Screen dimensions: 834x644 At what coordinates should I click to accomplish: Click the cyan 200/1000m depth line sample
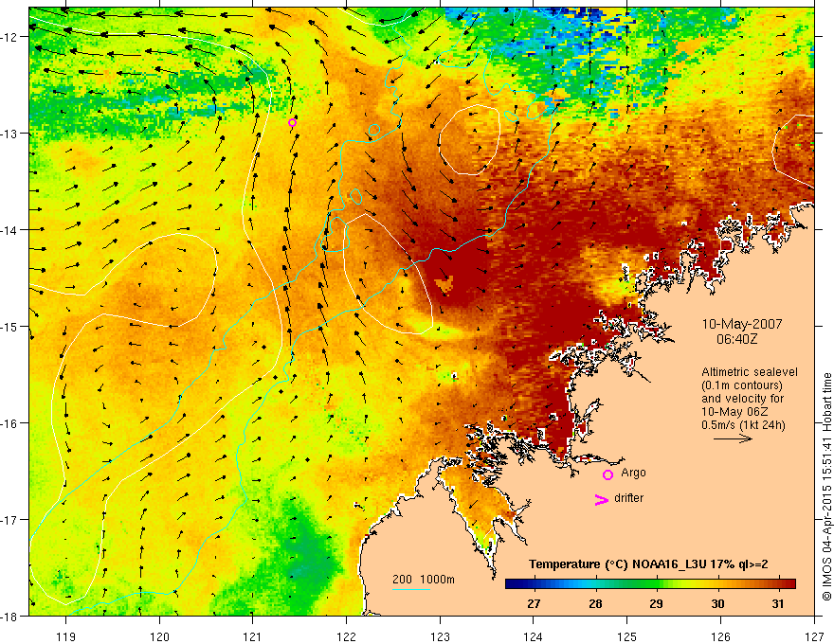click(x=411, y=589)
